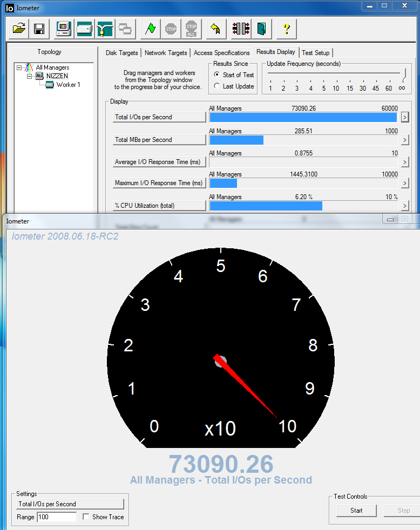Open gauge for Total I/Os per Second arrow
Screen dimensions: 420x530
(405, 117)
